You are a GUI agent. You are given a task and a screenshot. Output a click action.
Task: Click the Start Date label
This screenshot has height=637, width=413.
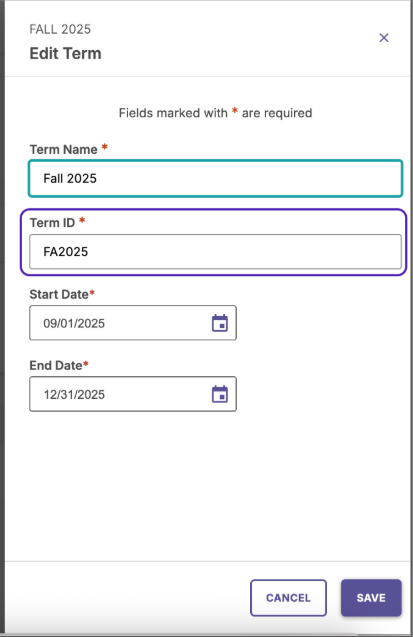pos(59,294)
